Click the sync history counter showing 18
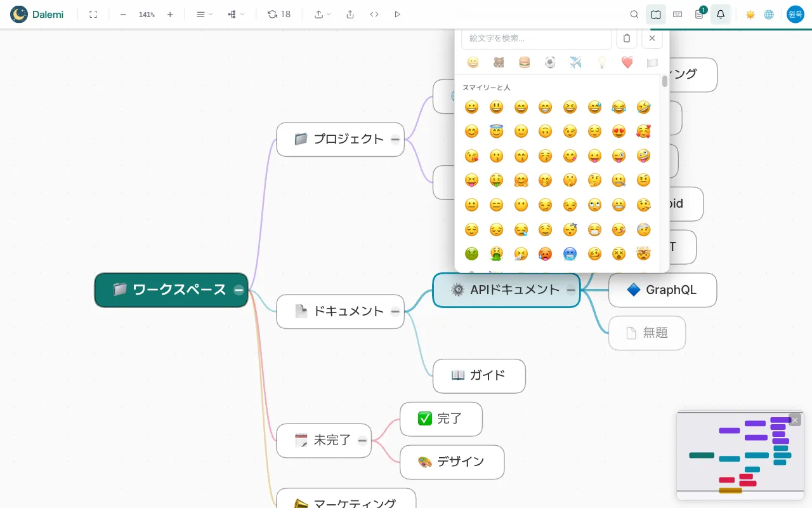Screen dimensions: 812x508 pyautogui.click(x=279, y=14)
